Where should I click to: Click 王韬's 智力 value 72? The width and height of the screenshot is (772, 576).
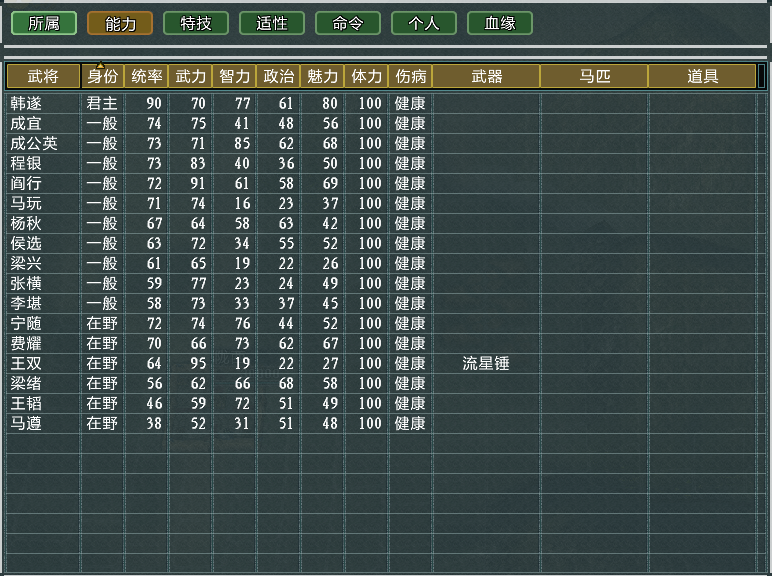242,404
